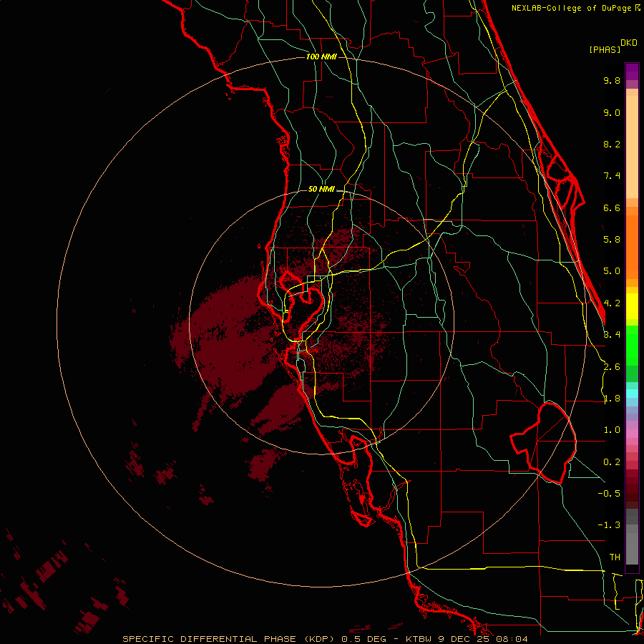Click the 9.8 scale value
Viewport: 644px width, 644px height.
pos(612,80)
